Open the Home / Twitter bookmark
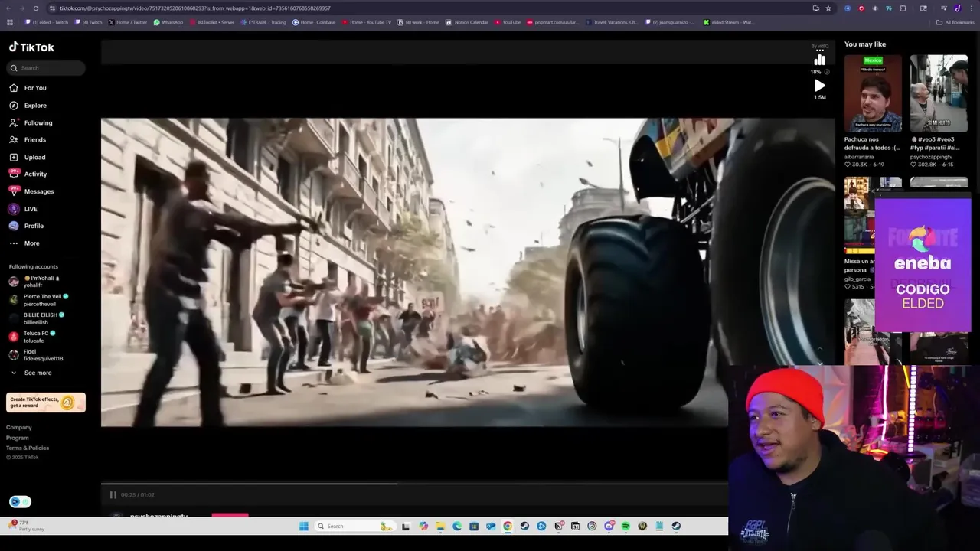This screenshot has width=980, height=551. tap(128, 22)
